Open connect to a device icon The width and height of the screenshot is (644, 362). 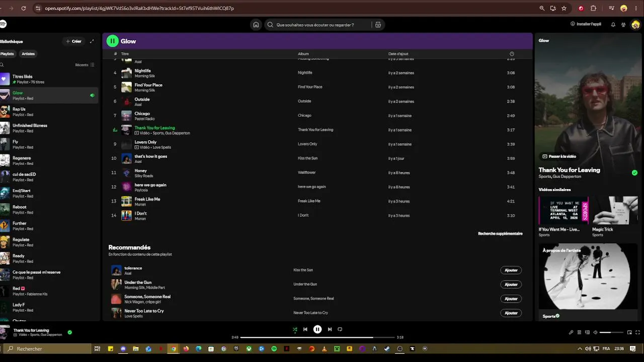click(587, 332)
